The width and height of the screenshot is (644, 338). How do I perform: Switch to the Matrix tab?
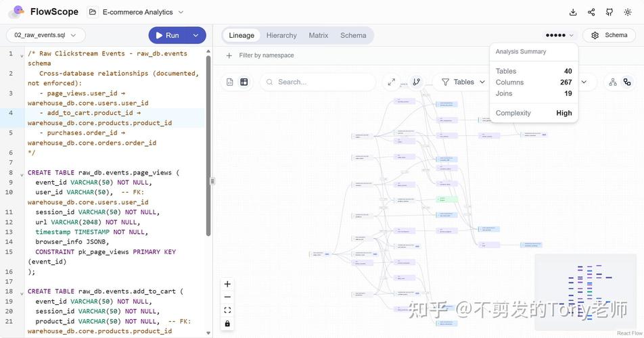319,35
